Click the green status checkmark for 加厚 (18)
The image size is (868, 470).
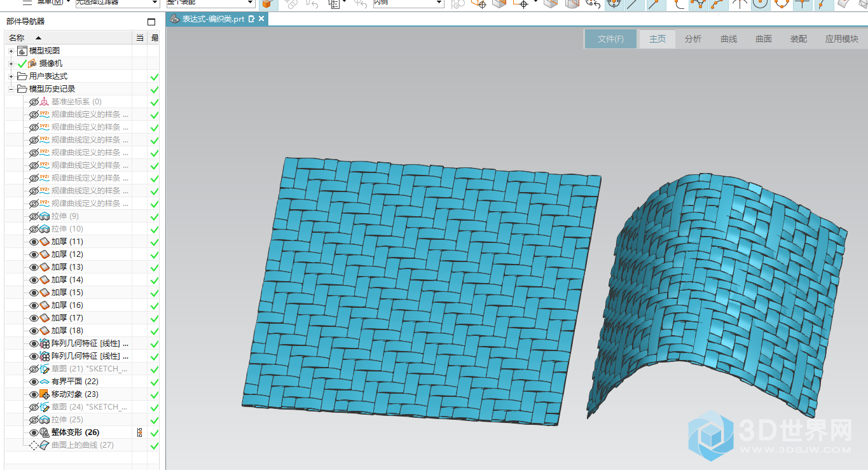[154, 331]
